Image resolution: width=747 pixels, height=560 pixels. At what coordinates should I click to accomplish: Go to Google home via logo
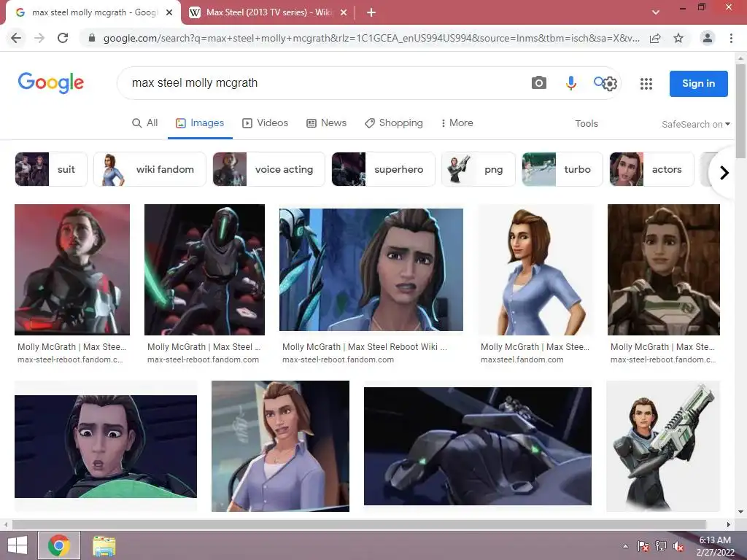(51, 83)
